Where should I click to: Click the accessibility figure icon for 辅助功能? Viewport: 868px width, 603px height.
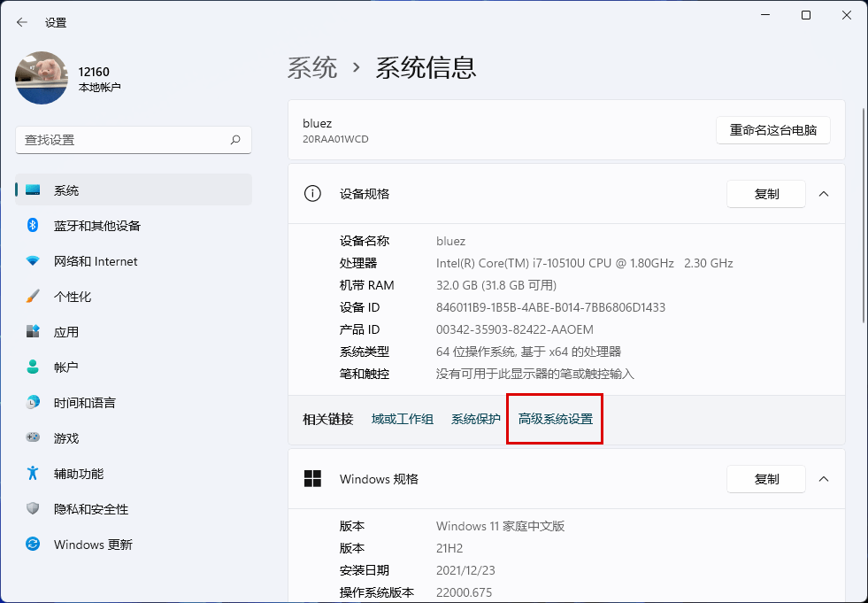(33, 473)
